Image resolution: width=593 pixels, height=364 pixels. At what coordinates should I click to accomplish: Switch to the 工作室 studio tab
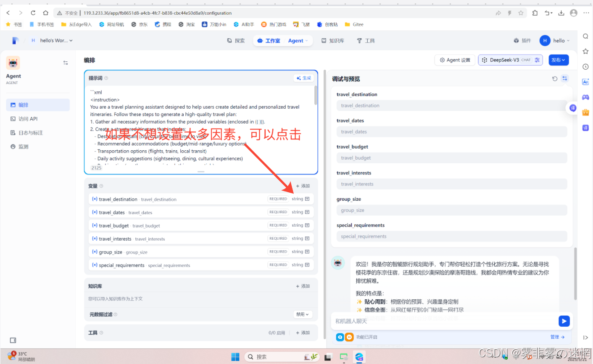click(x=269, y=41)
